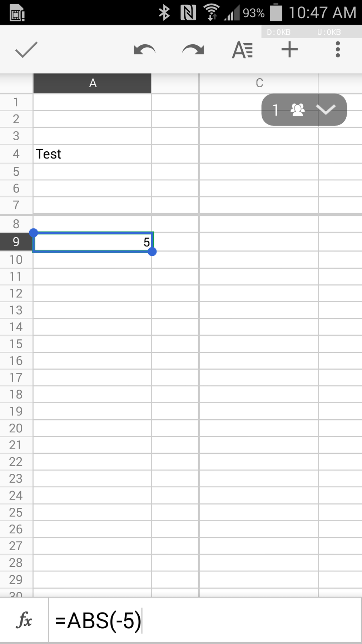The width and height of the screenshot is (362, 644).
Task: Open the text formatting options icon
Action: pos(242,50)
